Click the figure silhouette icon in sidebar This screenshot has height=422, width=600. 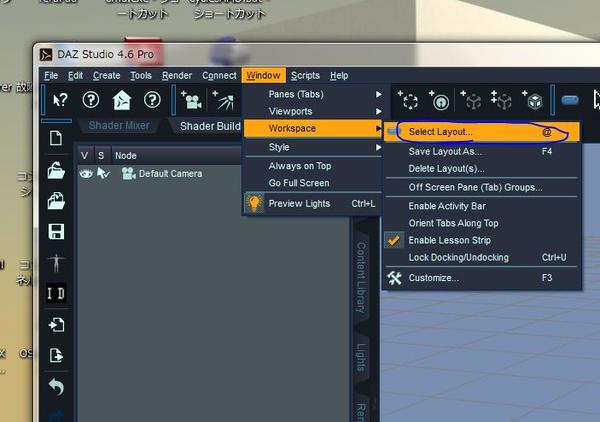point(56,263)
